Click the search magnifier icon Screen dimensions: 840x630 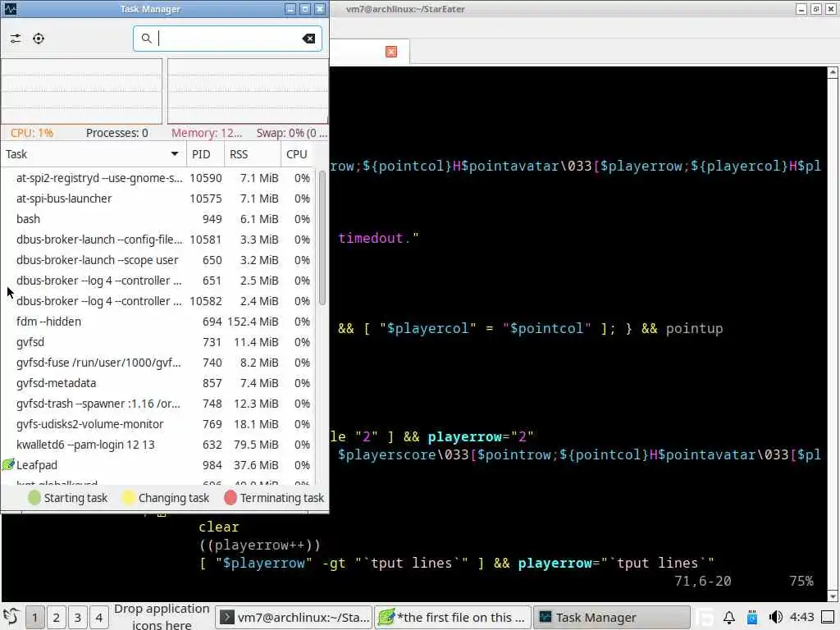click(146, 39)
